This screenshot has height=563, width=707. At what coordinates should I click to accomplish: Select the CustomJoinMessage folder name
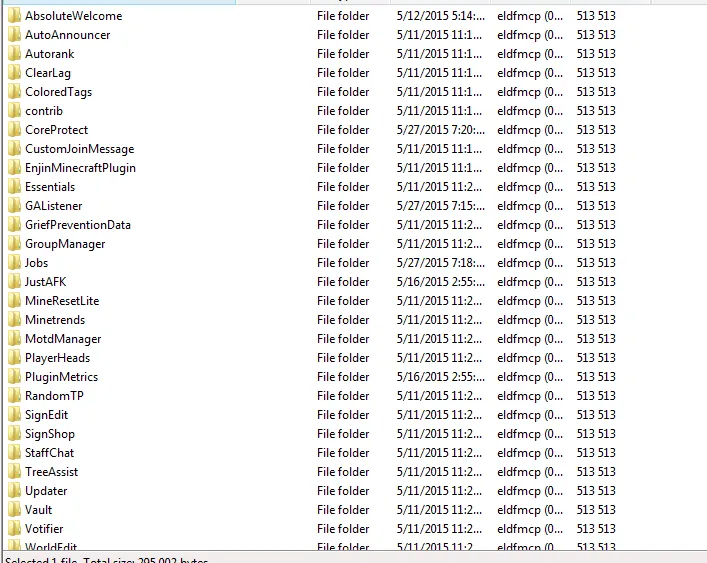pos(80,149)
